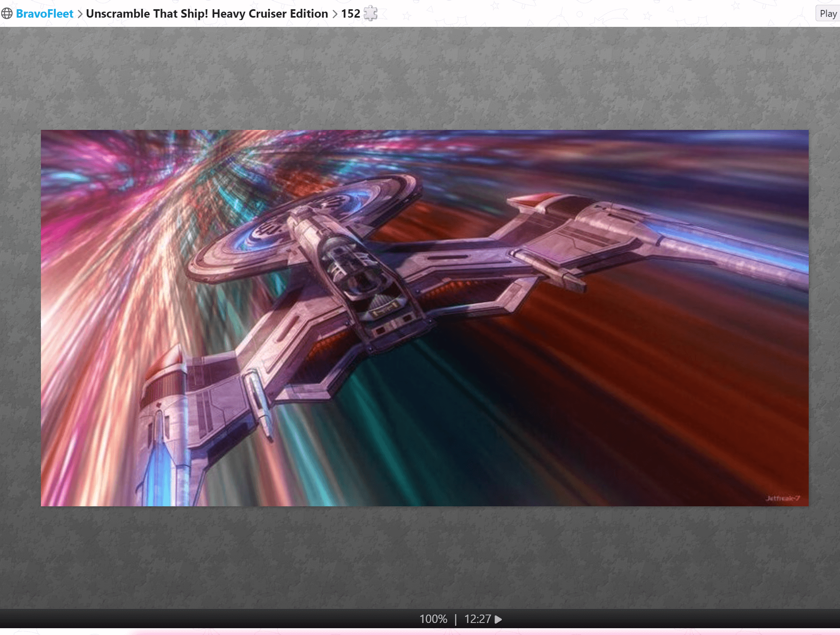Click the 152 piece count

[x=351, y=14]
